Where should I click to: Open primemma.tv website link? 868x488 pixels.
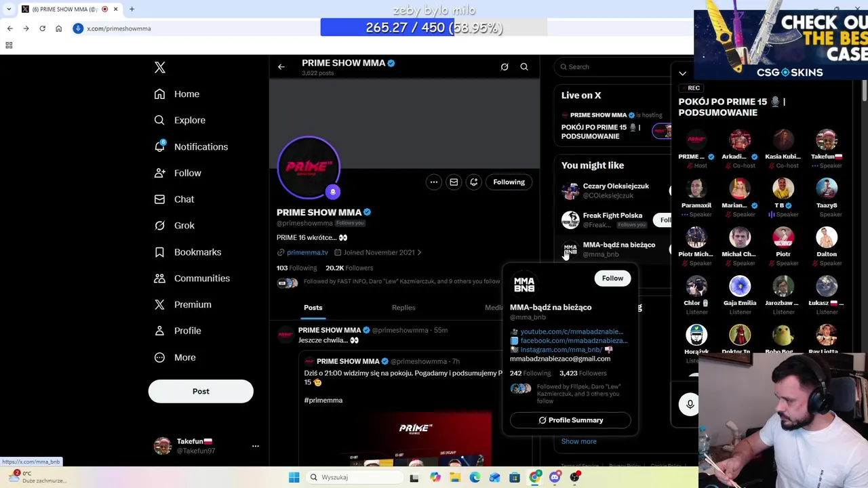[x=307, y=252]
